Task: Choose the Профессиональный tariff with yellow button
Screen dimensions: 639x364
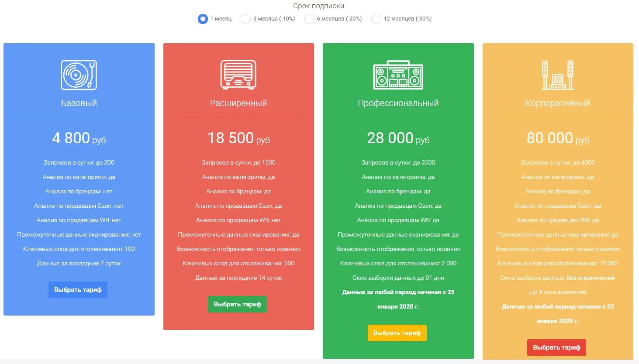Action: 397,333
